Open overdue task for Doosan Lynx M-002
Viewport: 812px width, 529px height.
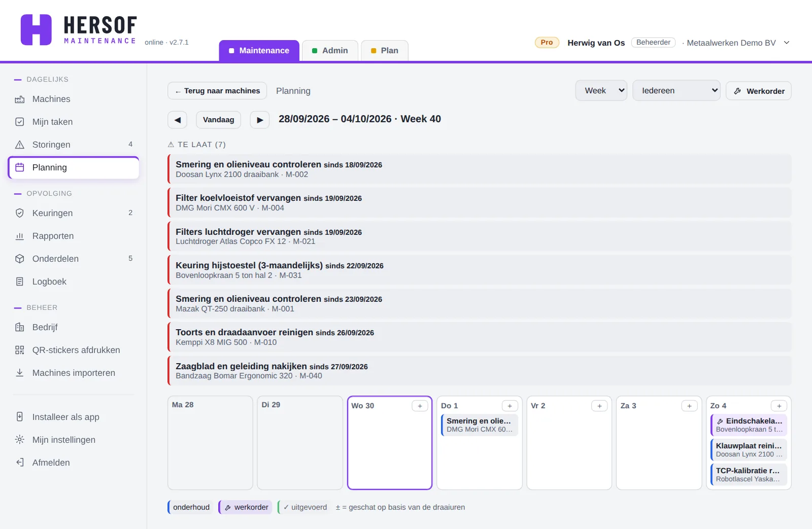[480, 169]
